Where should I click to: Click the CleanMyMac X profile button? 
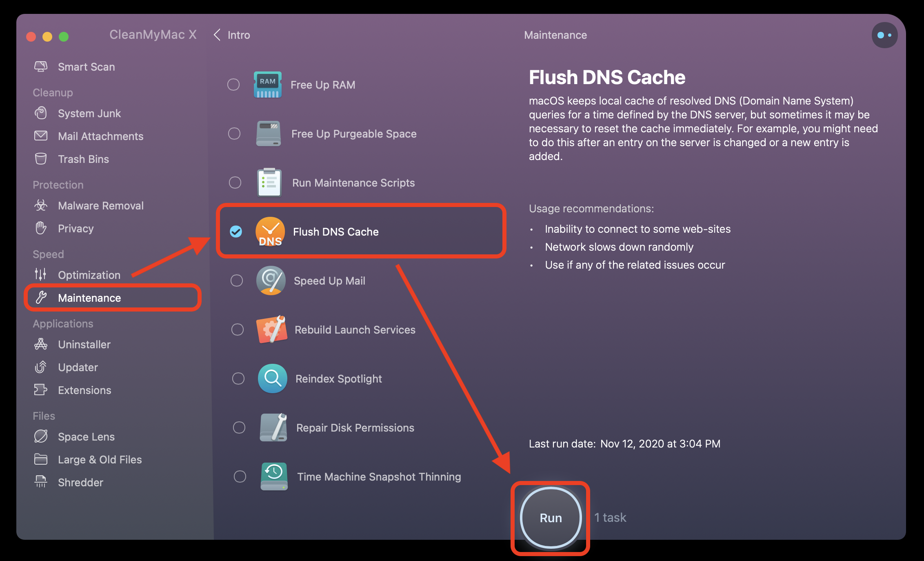[x=884, y=36]
